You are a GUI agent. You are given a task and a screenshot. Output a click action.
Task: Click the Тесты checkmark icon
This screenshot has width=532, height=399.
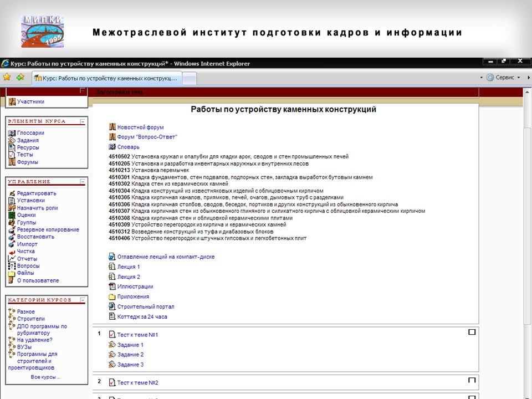(x=12, y=155)
